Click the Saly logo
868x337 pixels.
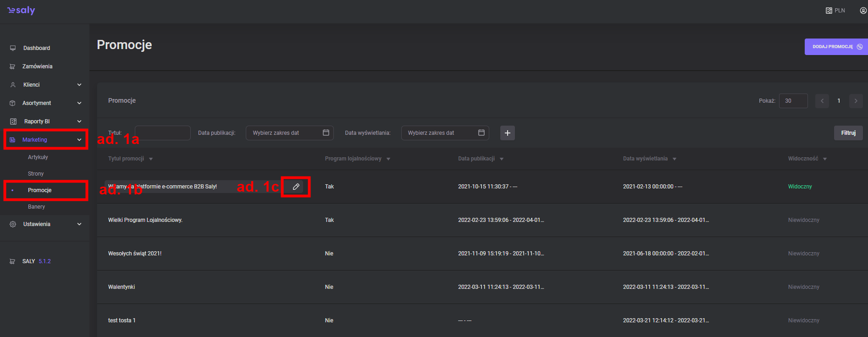pos(21,11)
